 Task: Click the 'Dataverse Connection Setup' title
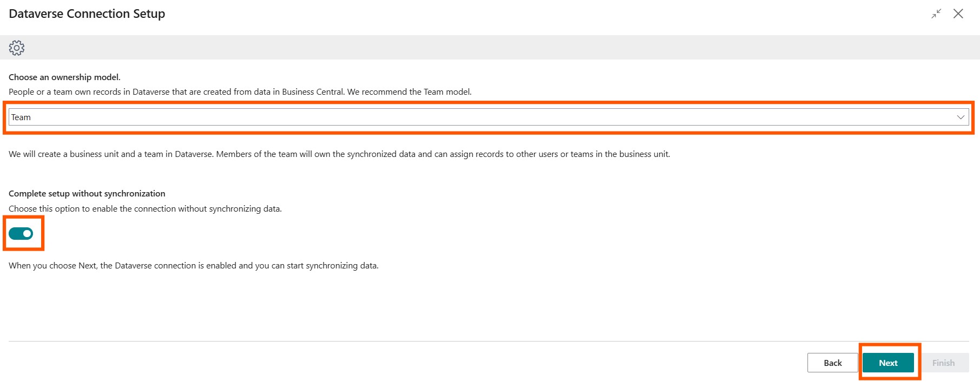(87, 14)
